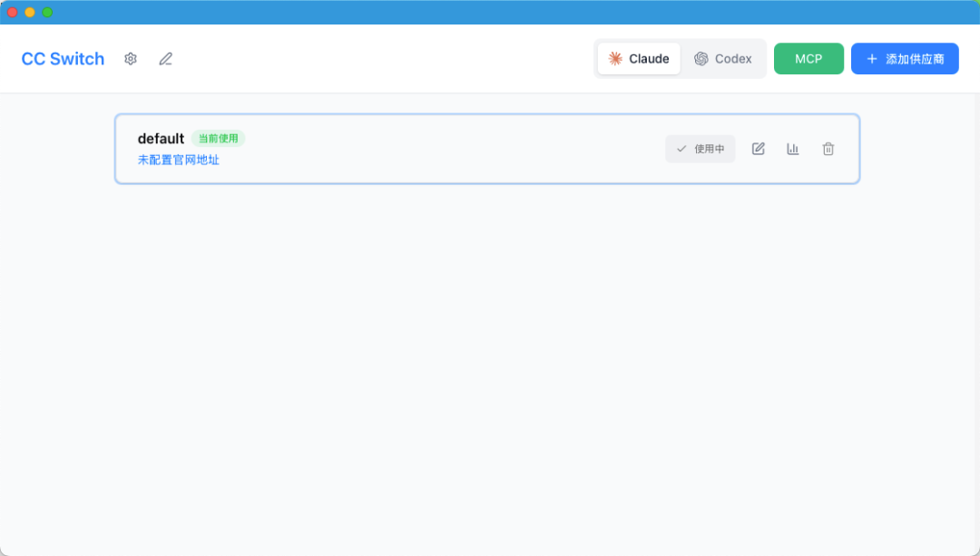Open the green MCP button

click(808, 59)
